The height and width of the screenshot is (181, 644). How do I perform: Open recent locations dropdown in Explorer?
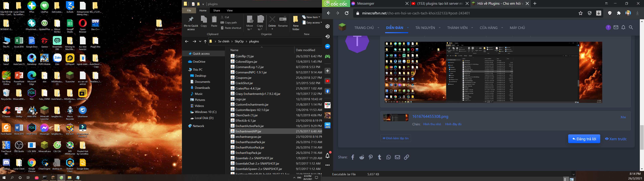point(200,42)
